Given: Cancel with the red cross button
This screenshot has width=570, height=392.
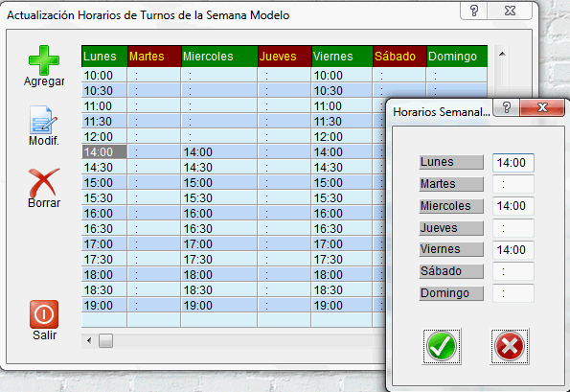Looking at the screenshot, I should pyautogui.click(x=510, y=346).
